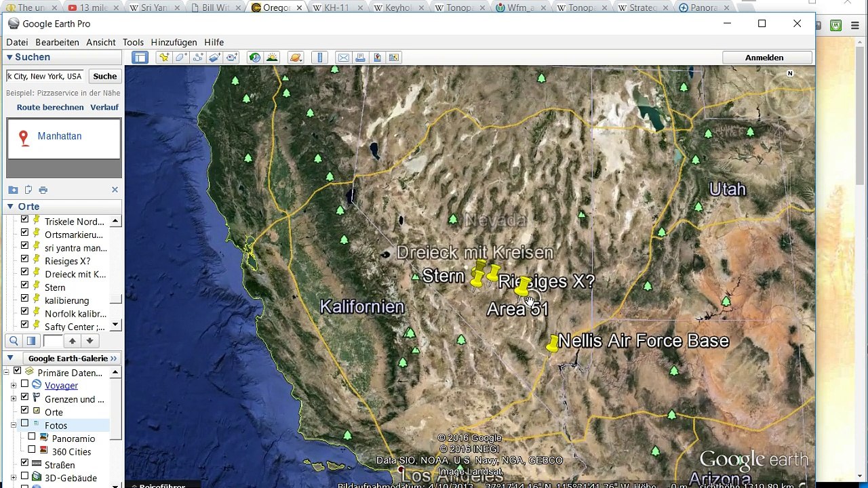
Task: Click the magnifier search icon under Orte list
Action: (14, 341)
